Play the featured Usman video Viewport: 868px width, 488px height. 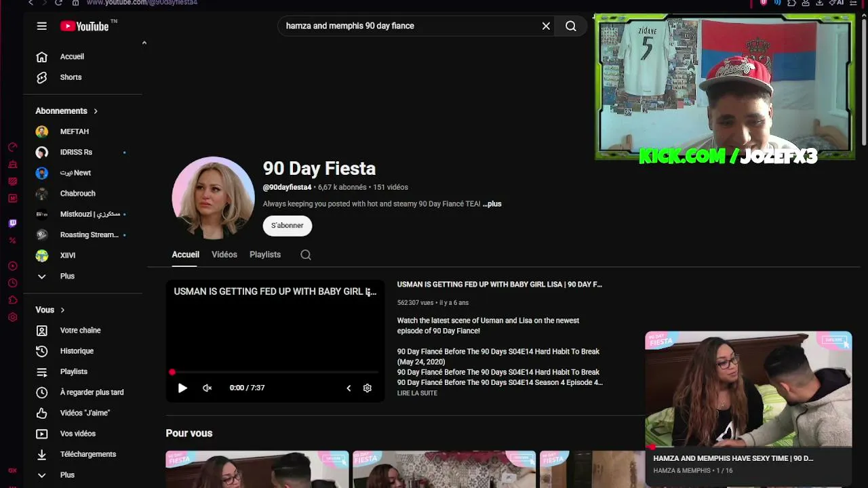(x=182, y=388)
